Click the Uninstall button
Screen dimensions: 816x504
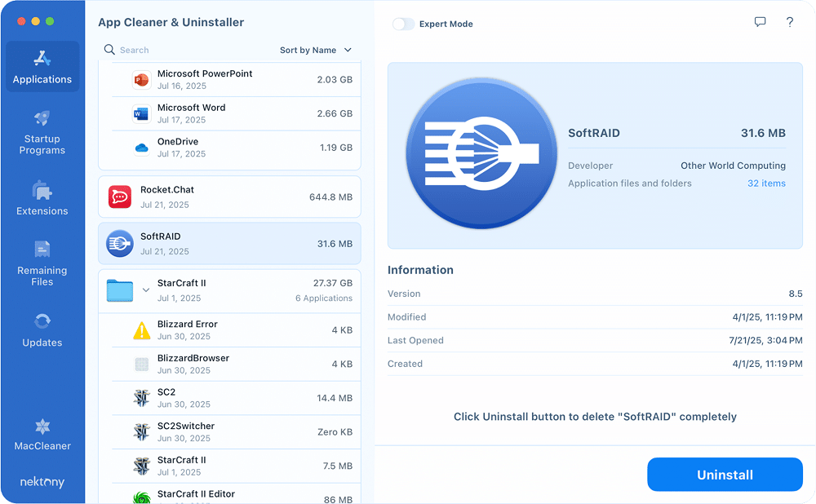pos(725,475)
